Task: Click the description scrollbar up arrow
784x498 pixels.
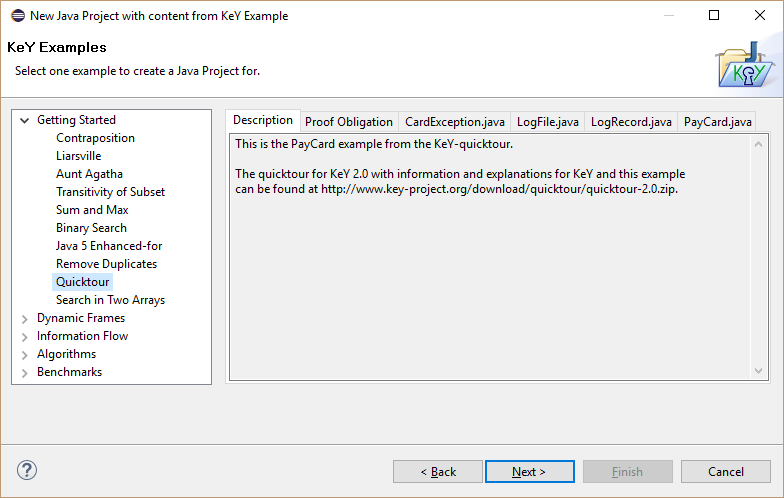Action: (x=758, y=144)
